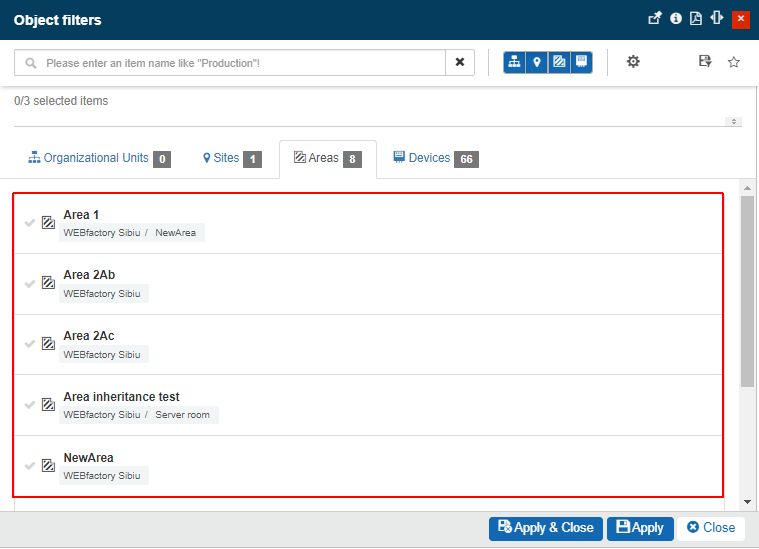
Task: Click the item name search field
Action: click(240, 62)
